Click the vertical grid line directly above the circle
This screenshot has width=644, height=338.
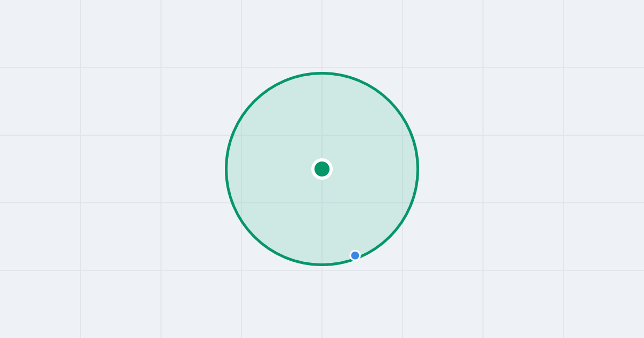[x=322, y=35]
